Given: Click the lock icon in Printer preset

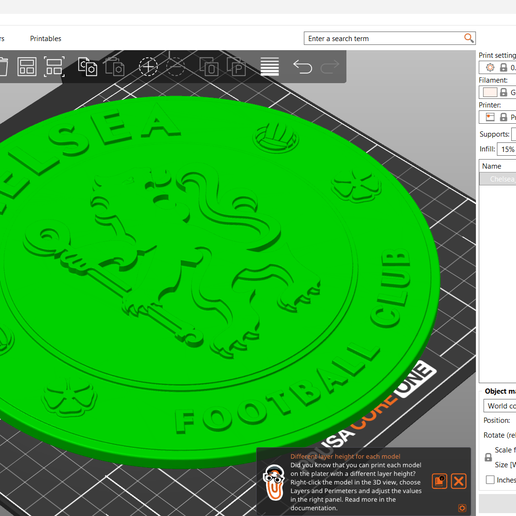Looking at the screenshot, I should [503, 117].
